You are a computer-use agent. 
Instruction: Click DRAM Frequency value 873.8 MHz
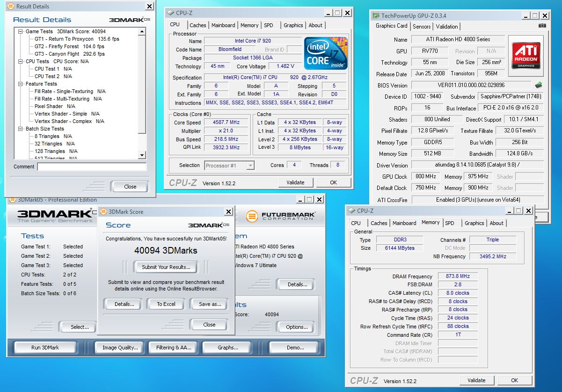pyautogui.click(x=458, y=276)
